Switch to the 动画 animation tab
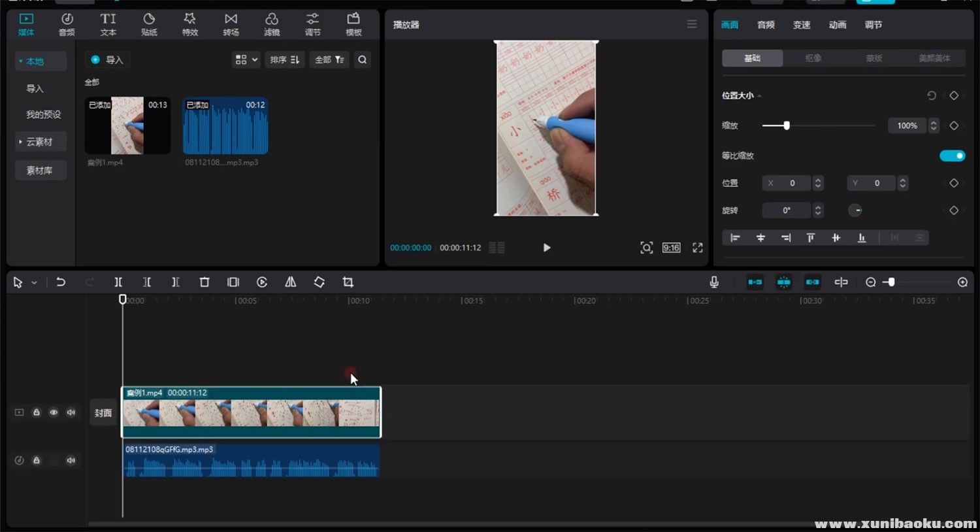 tap(838, 25)
